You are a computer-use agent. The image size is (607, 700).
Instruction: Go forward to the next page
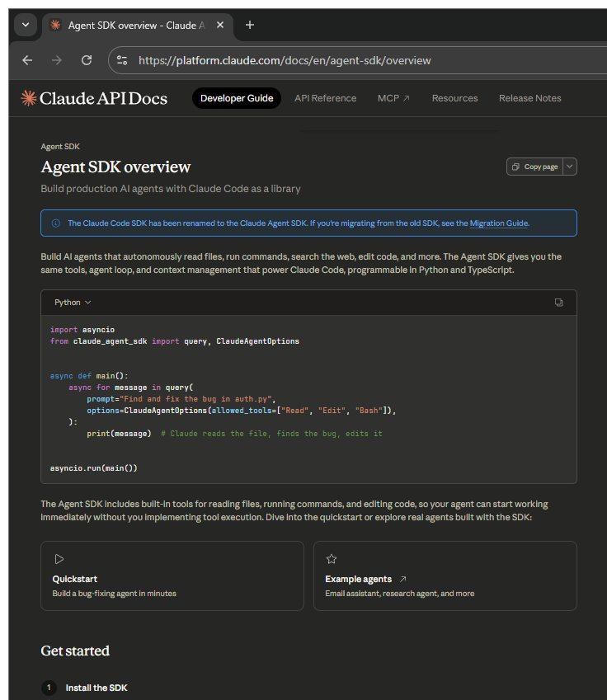57,60
